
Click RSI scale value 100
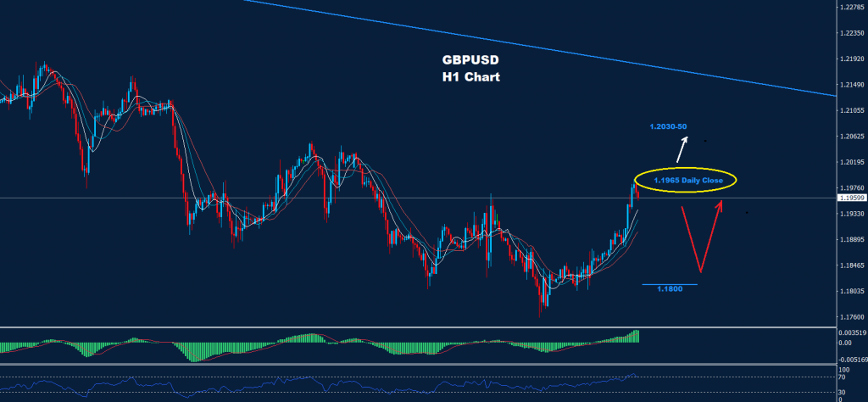(845, 369)
